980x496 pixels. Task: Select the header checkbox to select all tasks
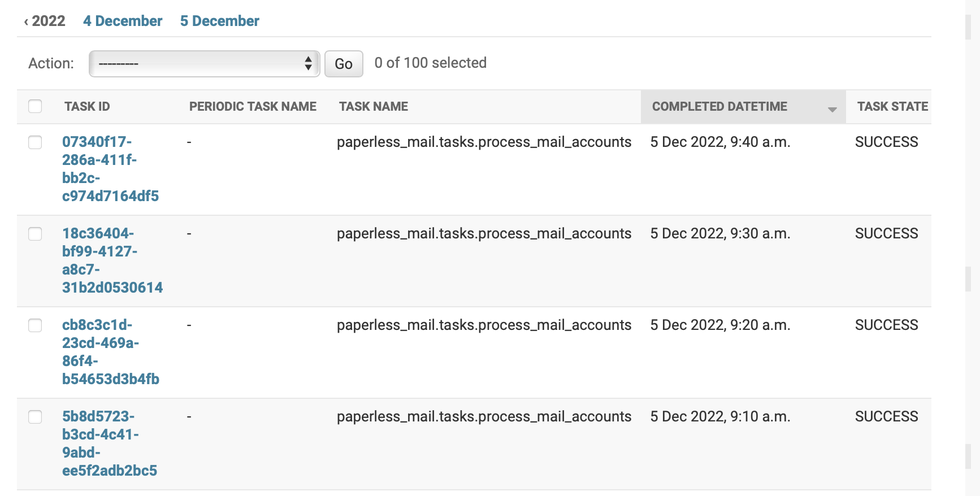(35, 106)
